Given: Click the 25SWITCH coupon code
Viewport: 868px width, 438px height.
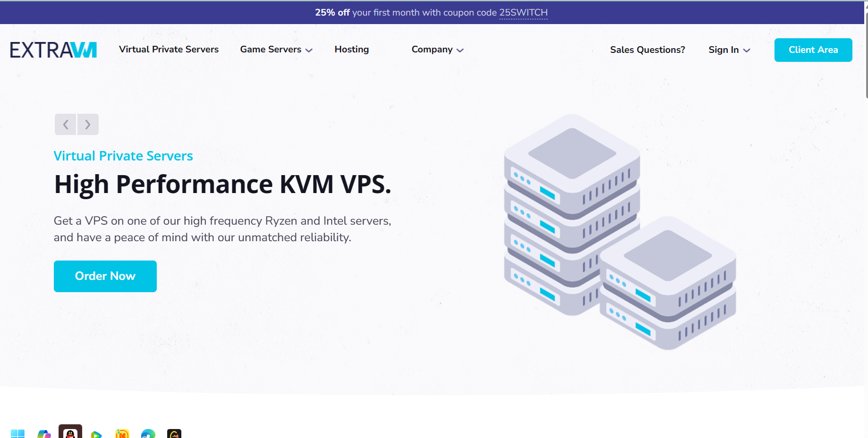Looking at the screenshot, I should coord(523,13).
